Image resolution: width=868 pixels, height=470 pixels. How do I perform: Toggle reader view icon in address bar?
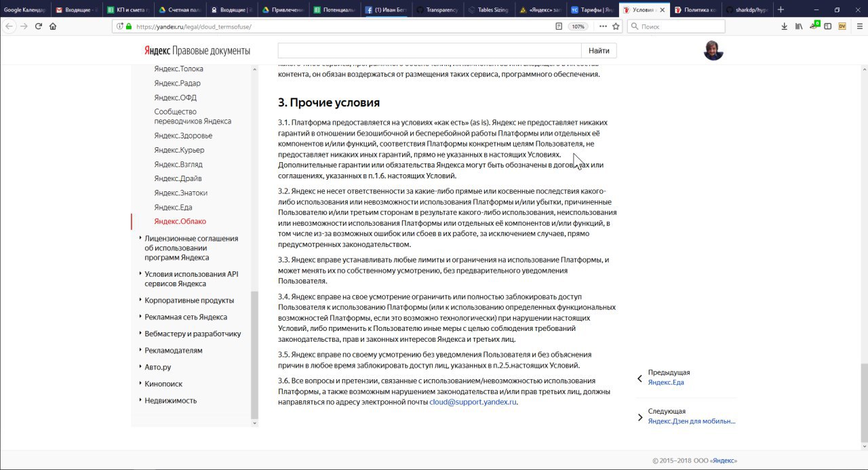point(559,26)
